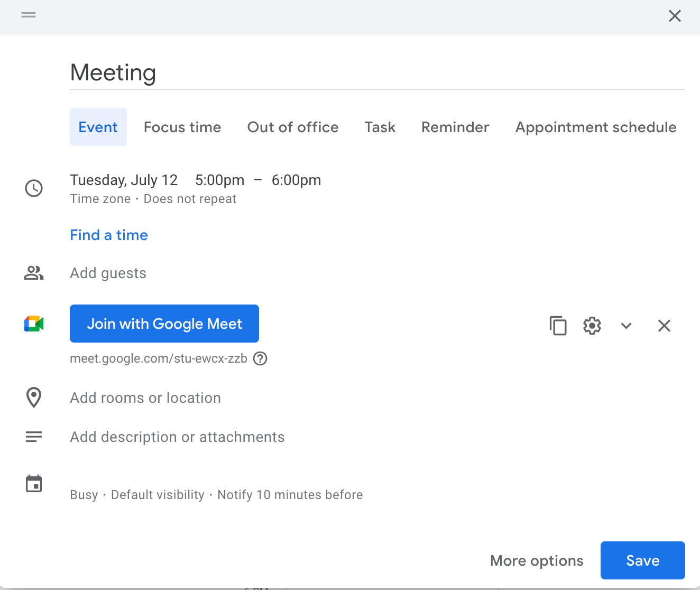
Task: Edit the Meeting title field
Action: 377,72
